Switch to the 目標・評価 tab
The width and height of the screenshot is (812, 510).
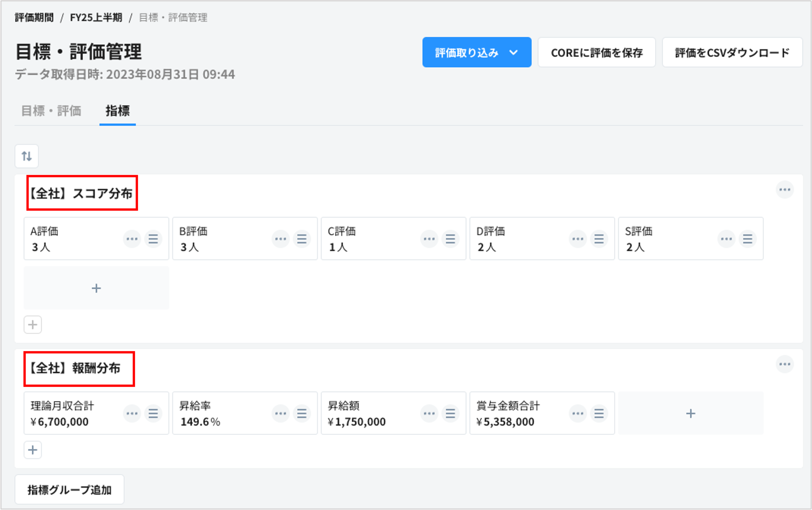point(51,111)
